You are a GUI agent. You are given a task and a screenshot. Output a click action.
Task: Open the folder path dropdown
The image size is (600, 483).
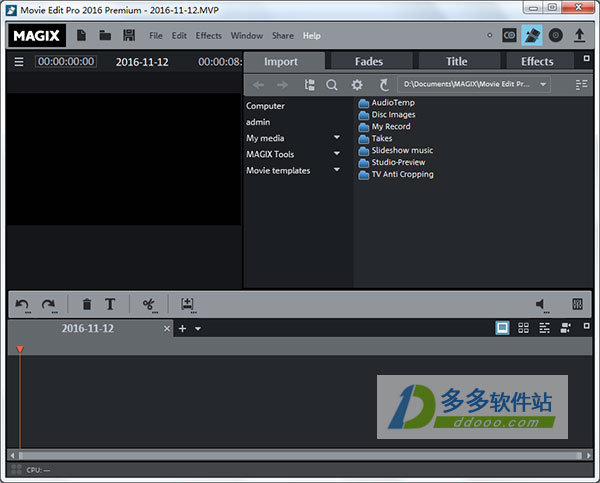(543, 85)
